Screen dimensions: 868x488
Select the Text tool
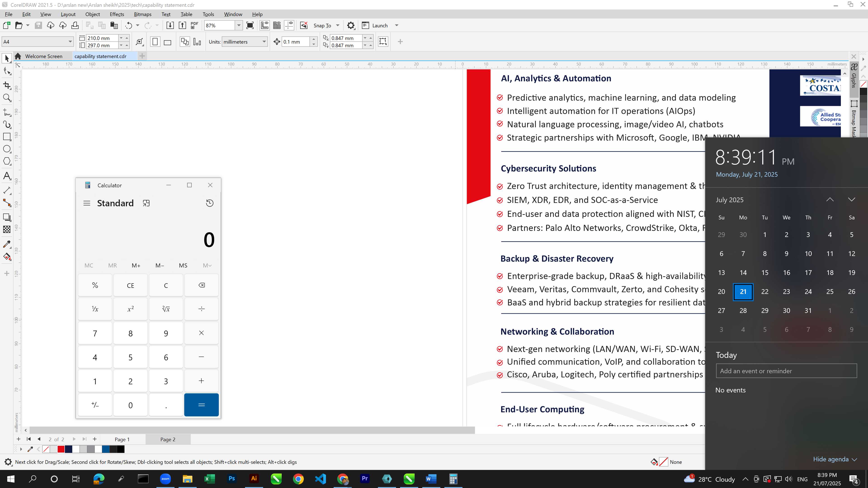(x=7, y=176)
